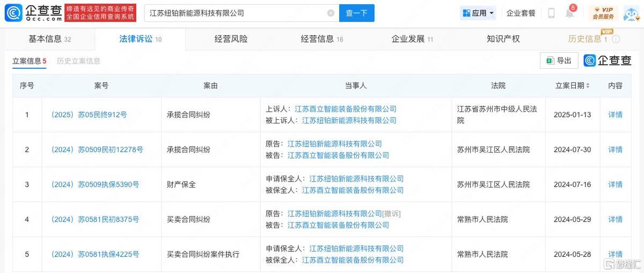Viewport: 644px width, 273px height.
Task: Click 原告 company link in row 2
Action: pos(335,144)
